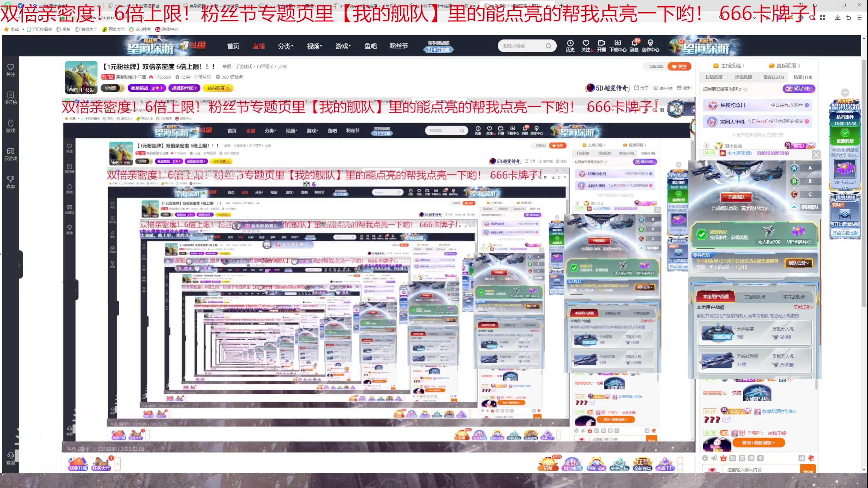Open the 视频 video dropdown in nav
Viewport: 868px width, 488px height.
click(314, 46)
